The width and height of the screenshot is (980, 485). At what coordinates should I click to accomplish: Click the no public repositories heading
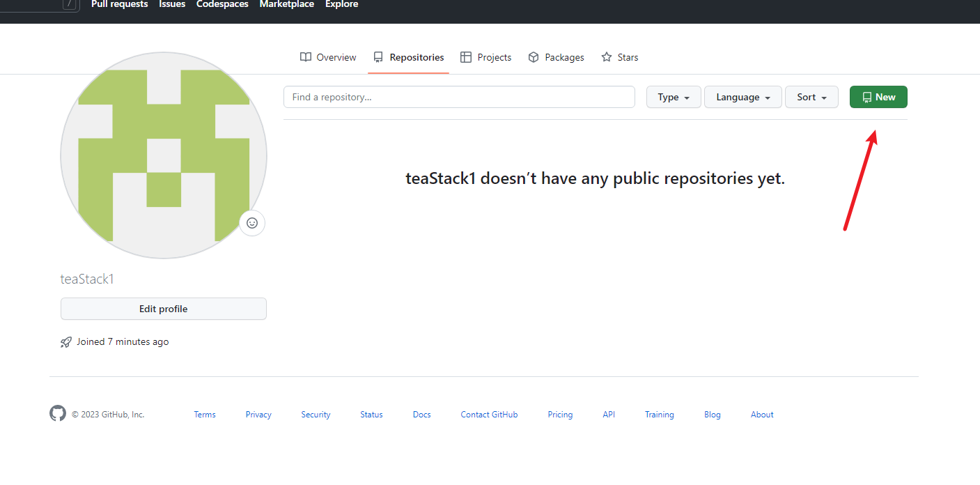(x=595, y=178)
